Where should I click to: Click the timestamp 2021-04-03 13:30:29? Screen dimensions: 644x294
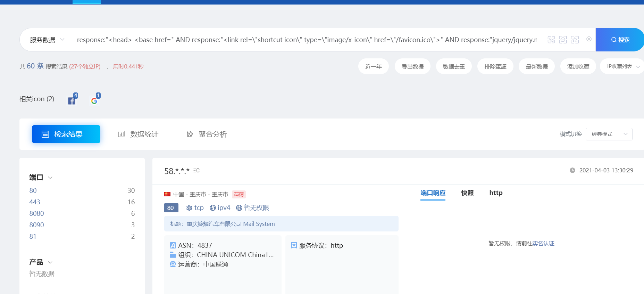606,170
